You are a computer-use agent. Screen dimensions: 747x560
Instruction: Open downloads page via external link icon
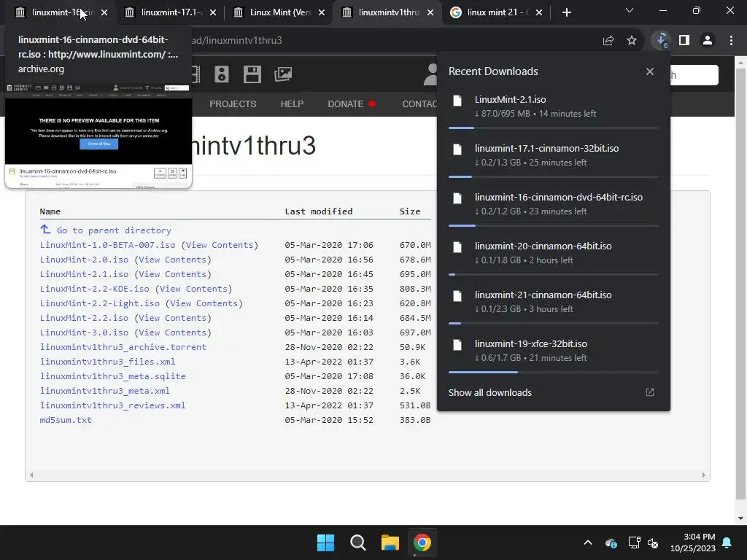650,392
